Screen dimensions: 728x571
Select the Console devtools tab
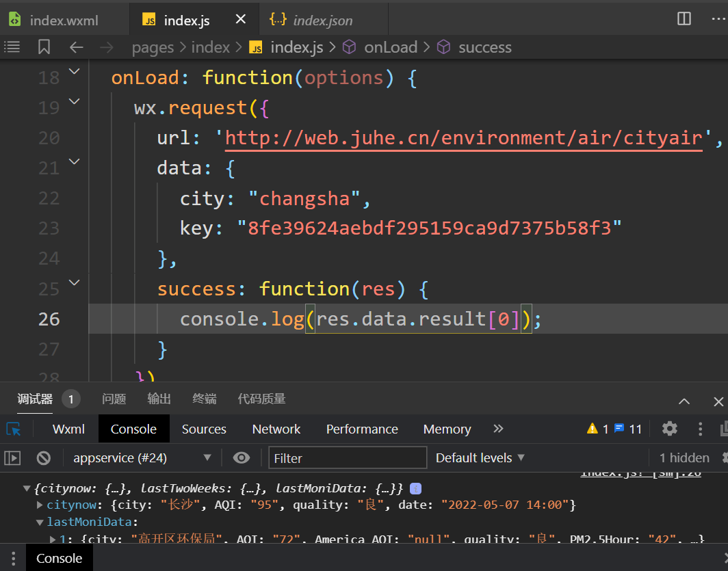tap(133, 429)
